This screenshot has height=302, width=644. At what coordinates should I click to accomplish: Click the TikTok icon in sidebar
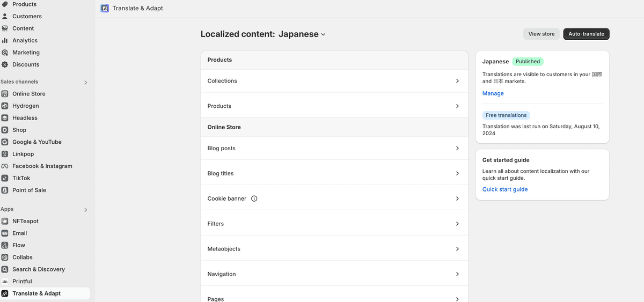[5, 178]
